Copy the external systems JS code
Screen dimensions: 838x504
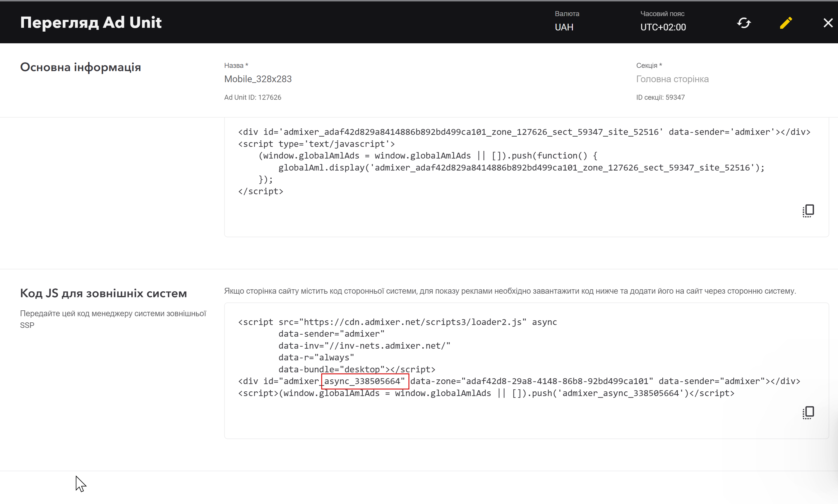click(808, 412)
